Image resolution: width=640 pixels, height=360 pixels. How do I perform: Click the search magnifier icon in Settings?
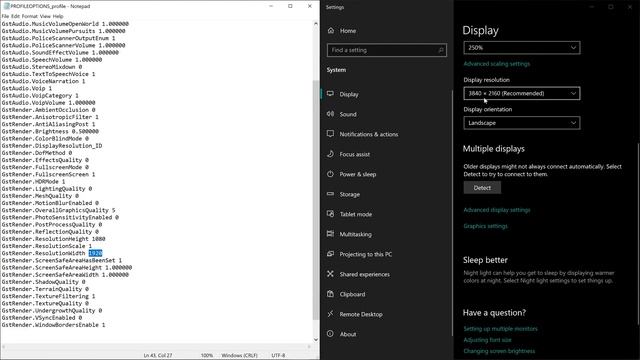[x=441, y=50]
